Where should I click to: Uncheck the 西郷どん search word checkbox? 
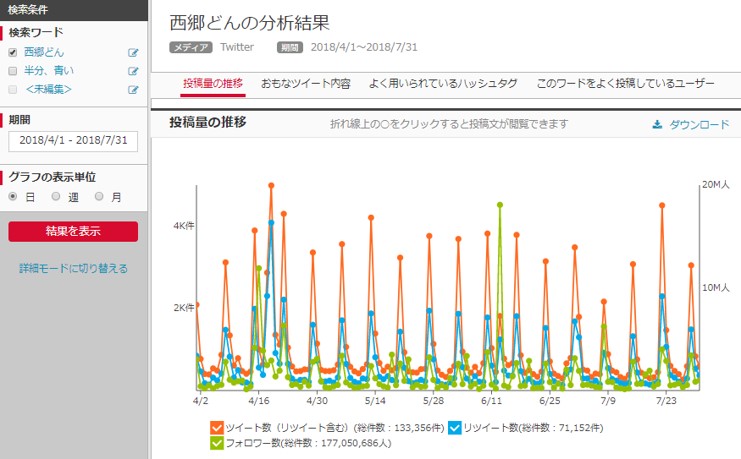click(x=13, y=53)
